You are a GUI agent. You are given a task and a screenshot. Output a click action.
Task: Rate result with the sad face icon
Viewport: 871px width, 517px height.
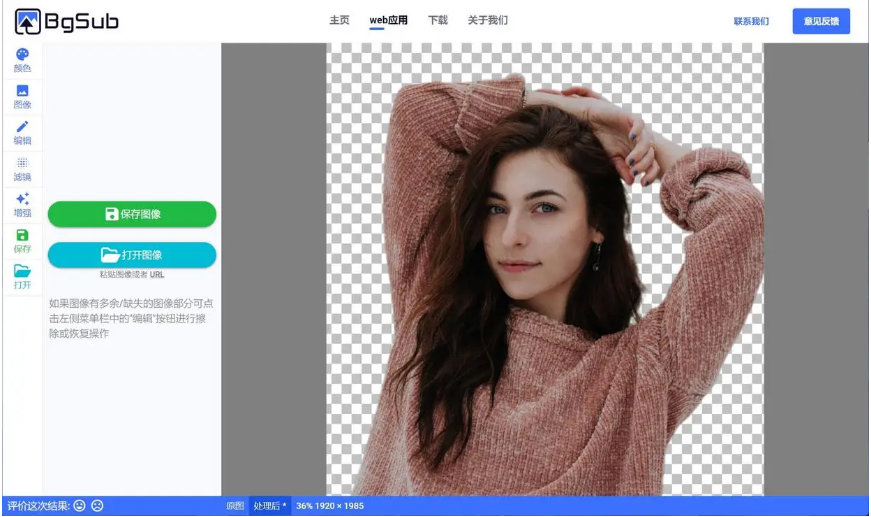97,506
